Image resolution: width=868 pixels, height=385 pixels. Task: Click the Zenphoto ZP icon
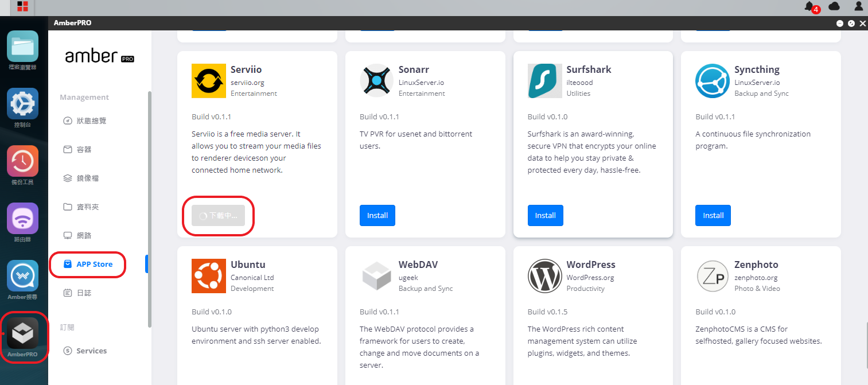coord(713,276)
